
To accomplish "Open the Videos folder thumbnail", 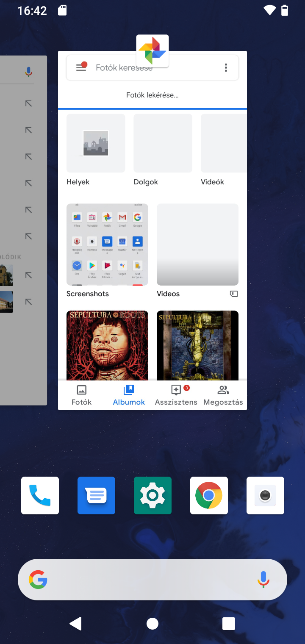I will tap(197, 244).
